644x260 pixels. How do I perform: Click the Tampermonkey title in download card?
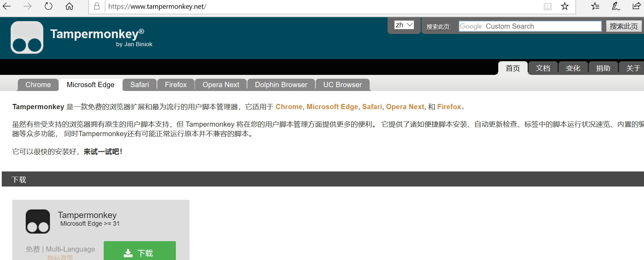click(x=87, y=215)
